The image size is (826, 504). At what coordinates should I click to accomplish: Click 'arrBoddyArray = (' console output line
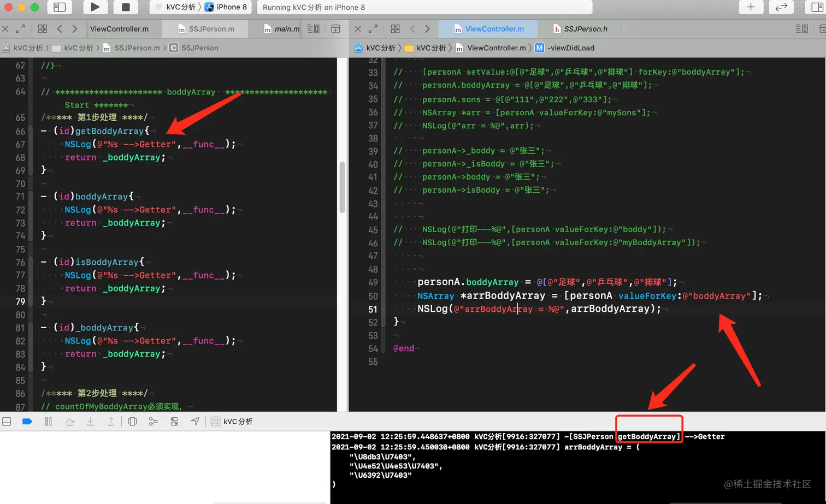486,447
